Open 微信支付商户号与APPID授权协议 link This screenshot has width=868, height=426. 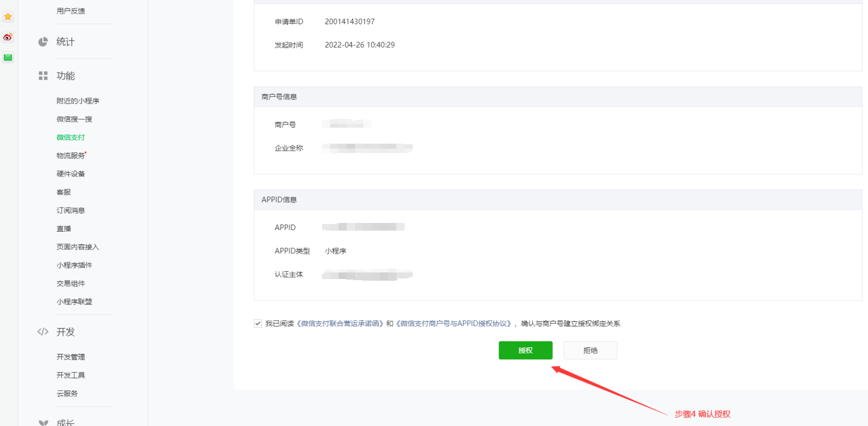tap(455, 324)
